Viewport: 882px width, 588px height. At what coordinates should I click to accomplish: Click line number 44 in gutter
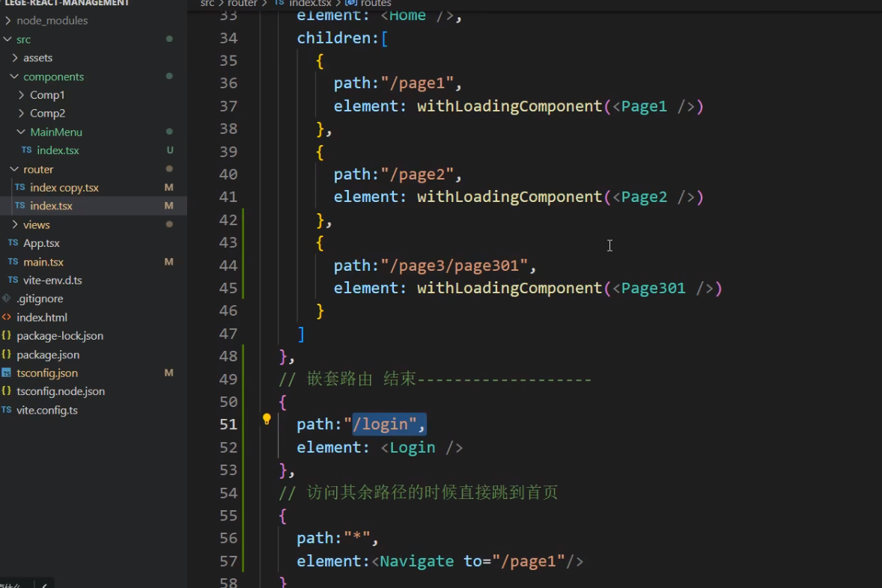click(228, 266)
